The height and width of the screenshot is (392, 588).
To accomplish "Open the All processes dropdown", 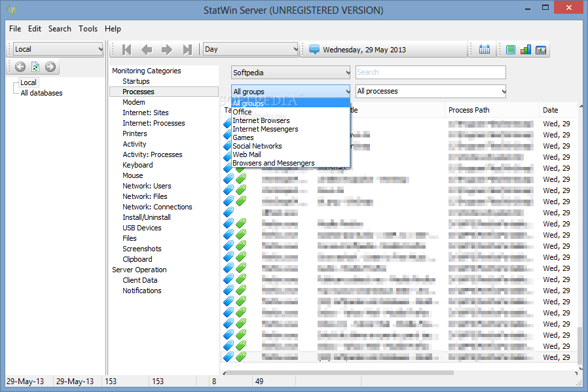I will 431,91.
